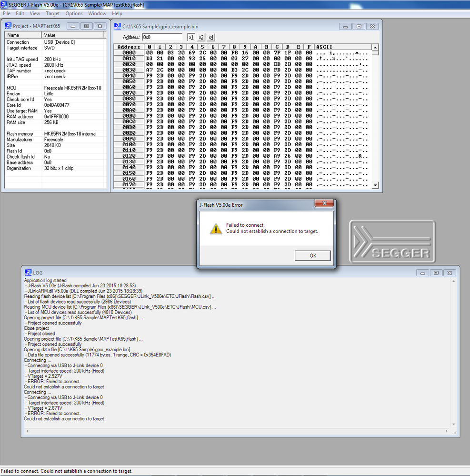The image size is (470, 476).
Task: Open the Help menu
Action: pyautogui.click(x=117, y=13)
